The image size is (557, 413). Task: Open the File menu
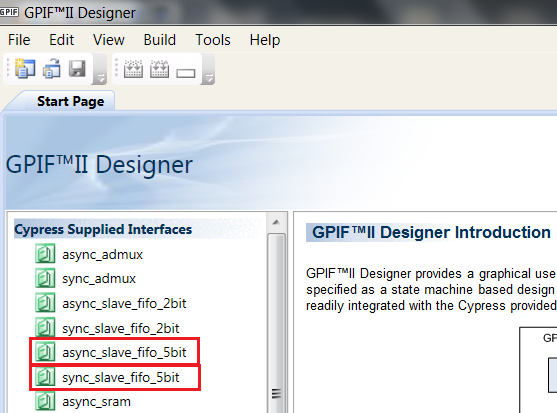tap(19, 40)
